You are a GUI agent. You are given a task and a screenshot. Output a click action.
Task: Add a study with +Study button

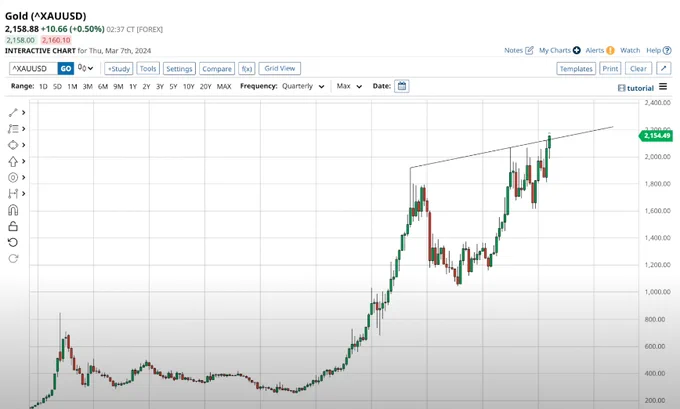pos(118,69)
